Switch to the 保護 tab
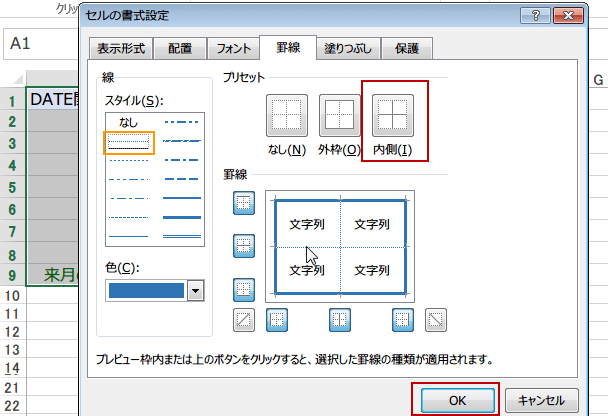The height and width of the screenshot is (416, 608). (407, 48)
